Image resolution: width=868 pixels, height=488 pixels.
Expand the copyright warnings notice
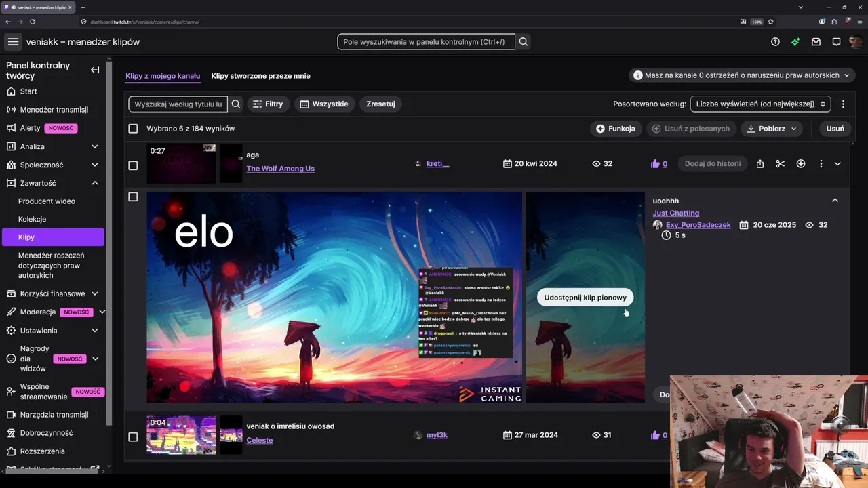point(743,75)
